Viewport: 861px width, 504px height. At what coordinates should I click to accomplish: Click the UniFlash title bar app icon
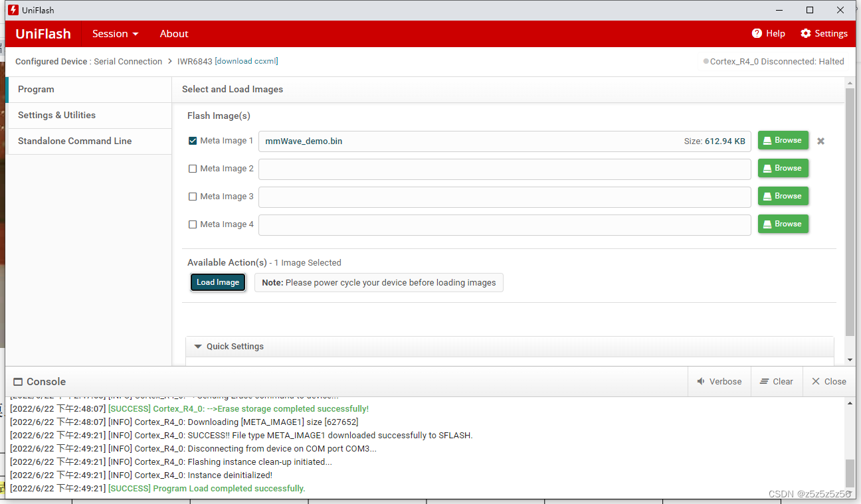tap(13, 10)
